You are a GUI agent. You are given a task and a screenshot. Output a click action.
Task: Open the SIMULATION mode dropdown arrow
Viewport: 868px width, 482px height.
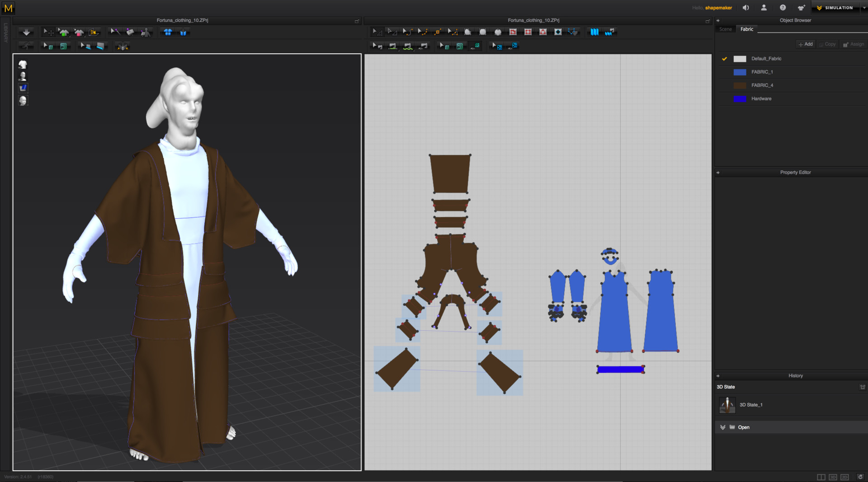click(863, 8)
